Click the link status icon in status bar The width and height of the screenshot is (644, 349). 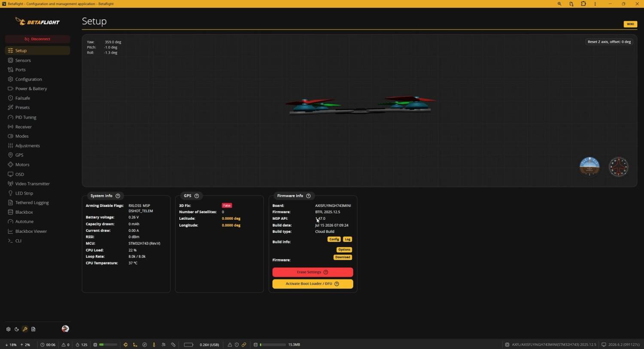tap(244, 345)
